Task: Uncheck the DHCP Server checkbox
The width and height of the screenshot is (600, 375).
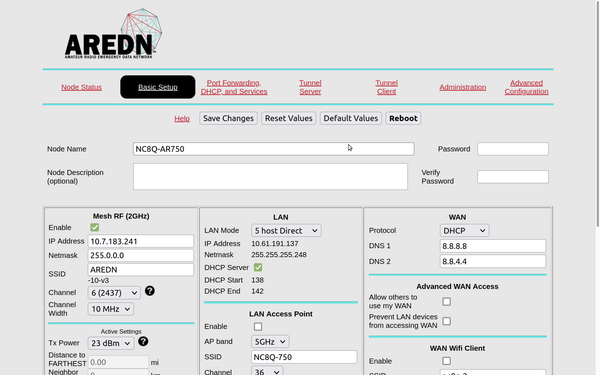Action: pyautogui.click(x=258, y=267)
